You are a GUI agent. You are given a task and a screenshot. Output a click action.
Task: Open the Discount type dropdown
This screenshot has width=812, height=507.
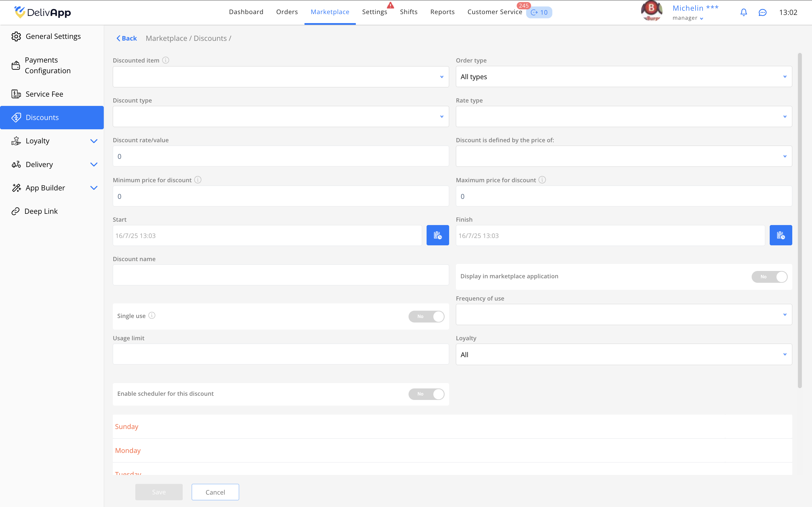pos(281,117)
